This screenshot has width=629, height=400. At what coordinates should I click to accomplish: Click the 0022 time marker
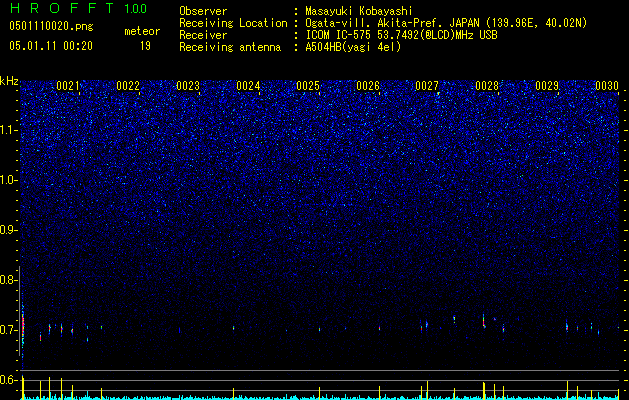(128, 86)
